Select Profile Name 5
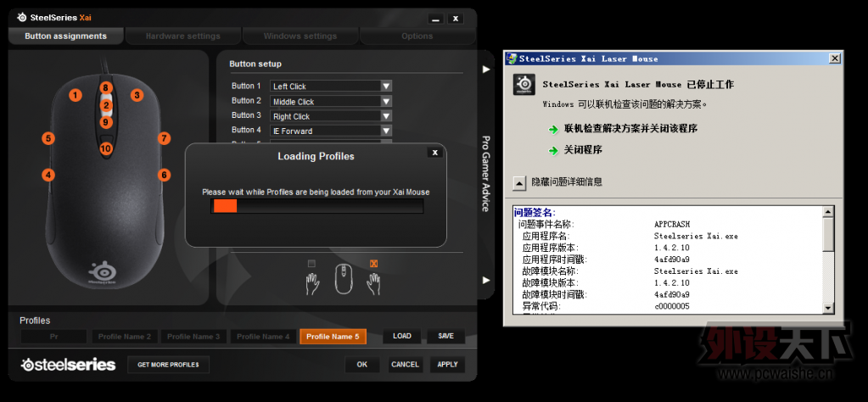The width and height of the screenshot is (868, 402). pos(333,336)
